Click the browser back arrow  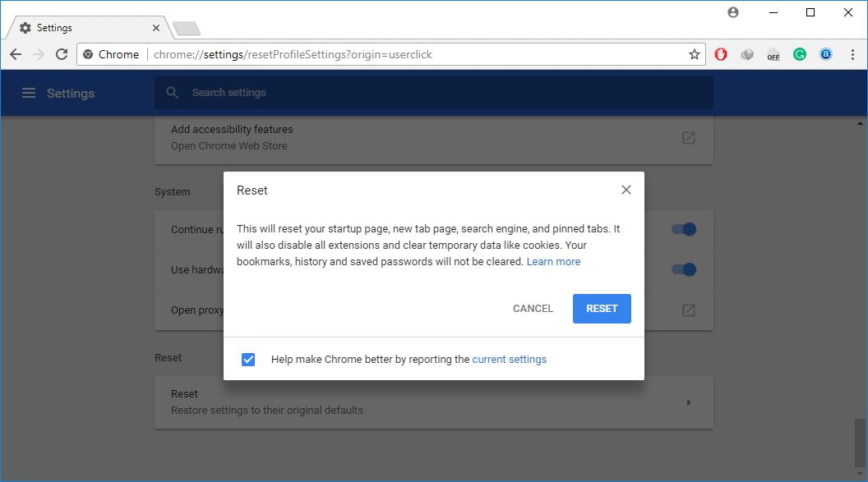(16, 54)
